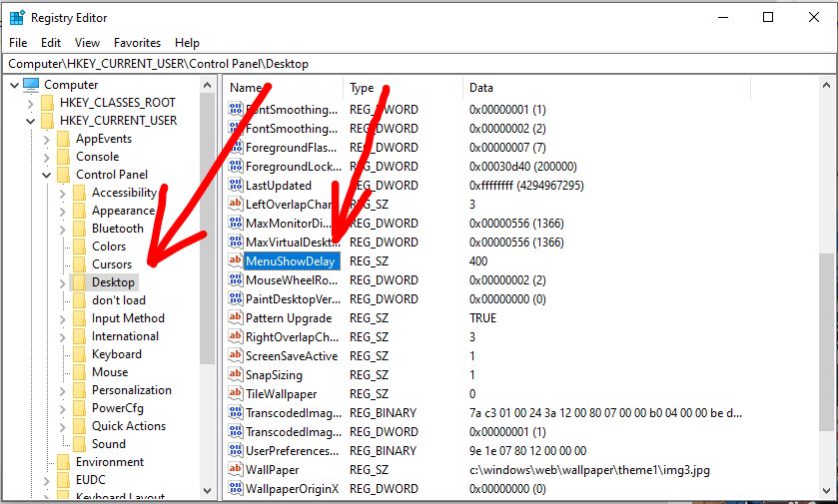Click the MenuShowDelay string value icon
The image size is (838, 504).
(x=235, y=260)
